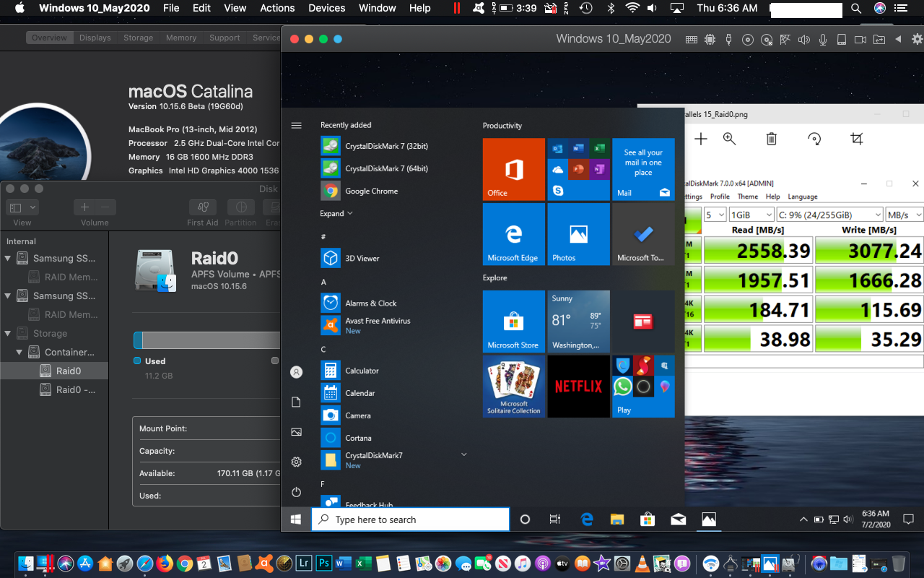
Task: Open Microsoft Store from Windows taskbar
Action: pos(648,519)
